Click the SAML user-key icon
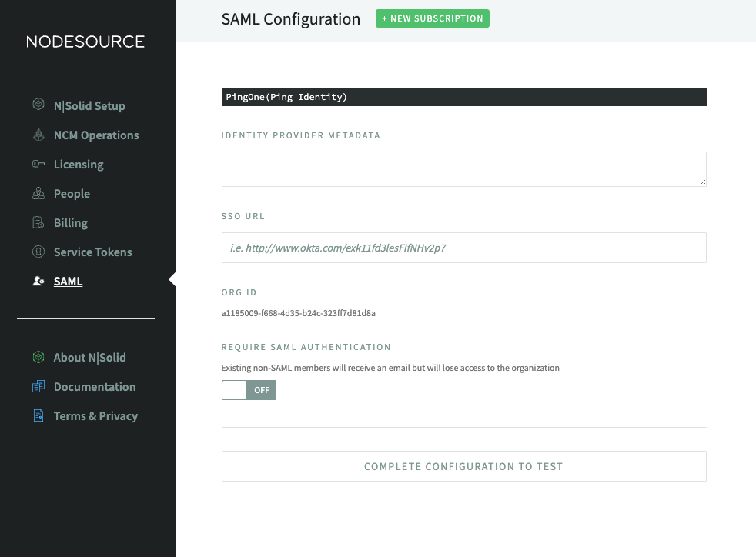This screenshot has width=756, height=557. [38, 281]
